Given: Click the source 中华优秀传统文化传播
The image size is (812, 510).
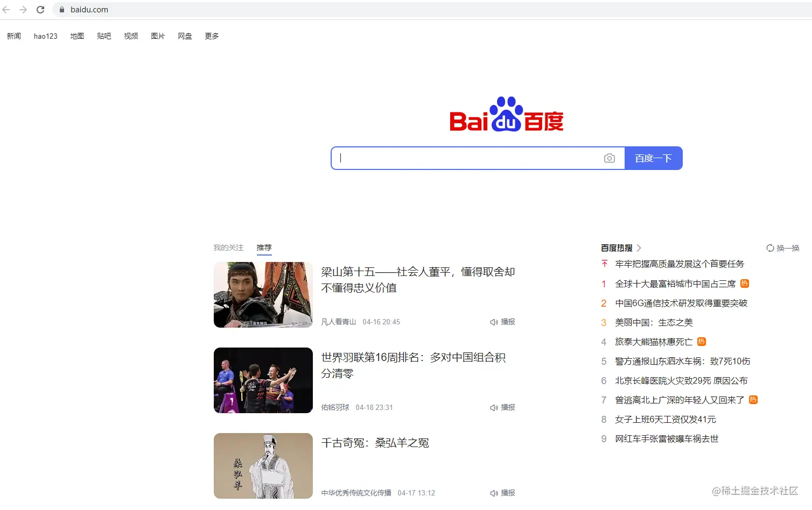Looking at the screenshot, I should [356, 493].
